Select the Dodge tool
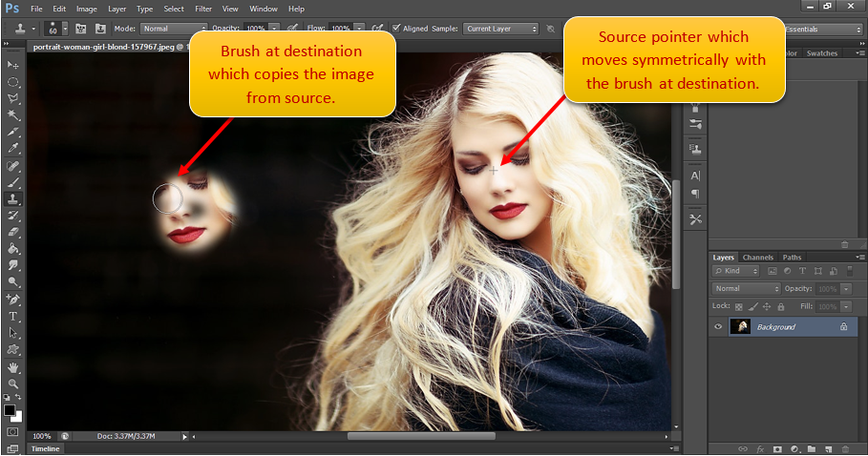Screen dimensions: 868x456 (12, 281)
